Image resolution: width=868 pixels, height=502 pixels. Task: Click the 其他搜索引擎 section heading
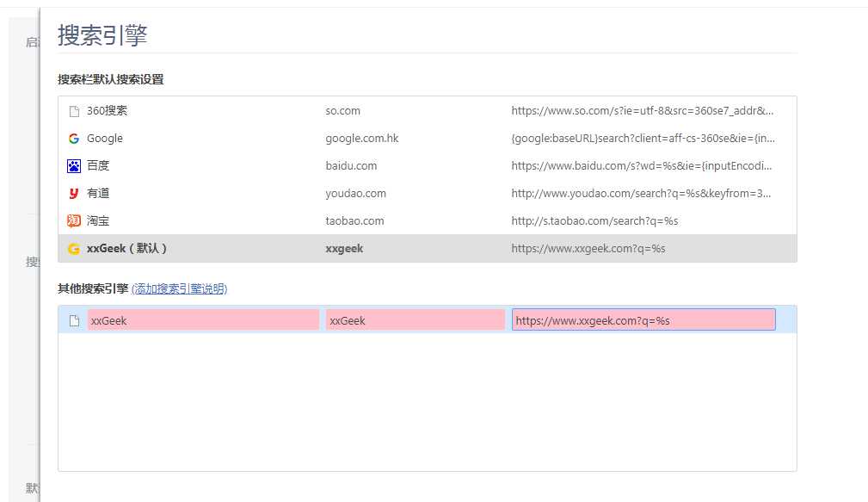[x=93, y=288]
